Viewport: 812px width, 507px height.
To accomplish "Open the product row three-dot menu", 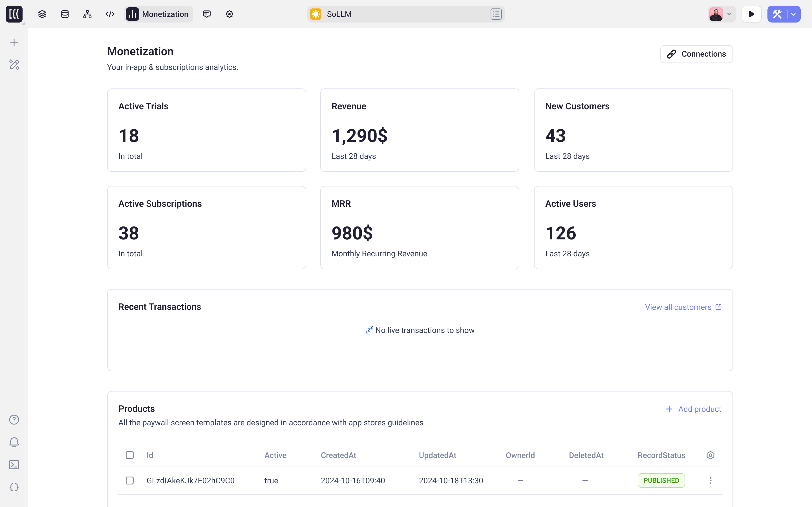I will [710, 480].
